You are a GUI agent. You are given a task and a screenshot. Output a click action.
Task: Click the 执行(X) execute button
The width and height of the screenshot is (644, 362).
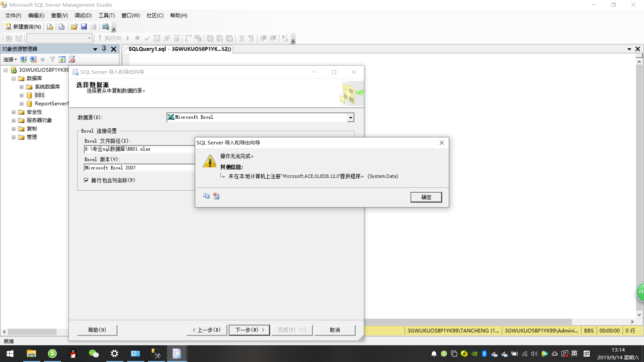[x=110, y=38]
